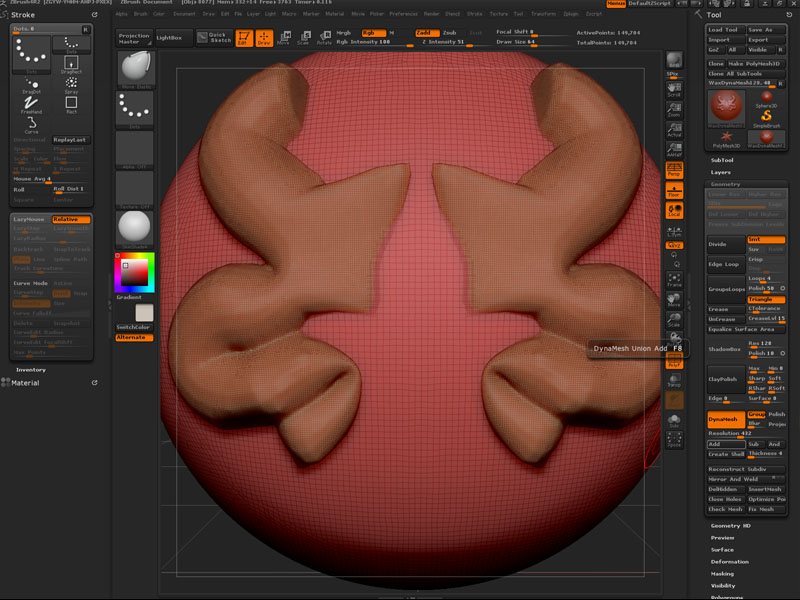This screenshot has height=600, width=800.
Task: Expand the Masking section
Action: (722, 573)
